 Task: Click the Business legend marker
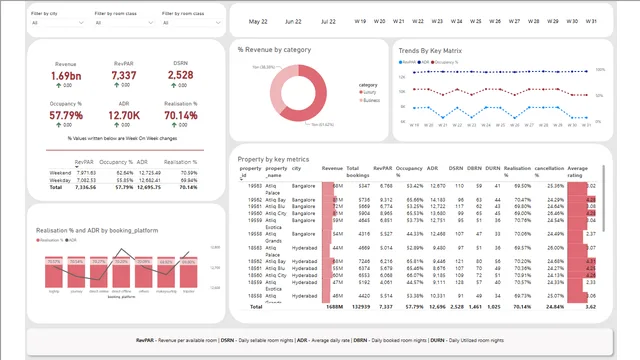[361, 100]
